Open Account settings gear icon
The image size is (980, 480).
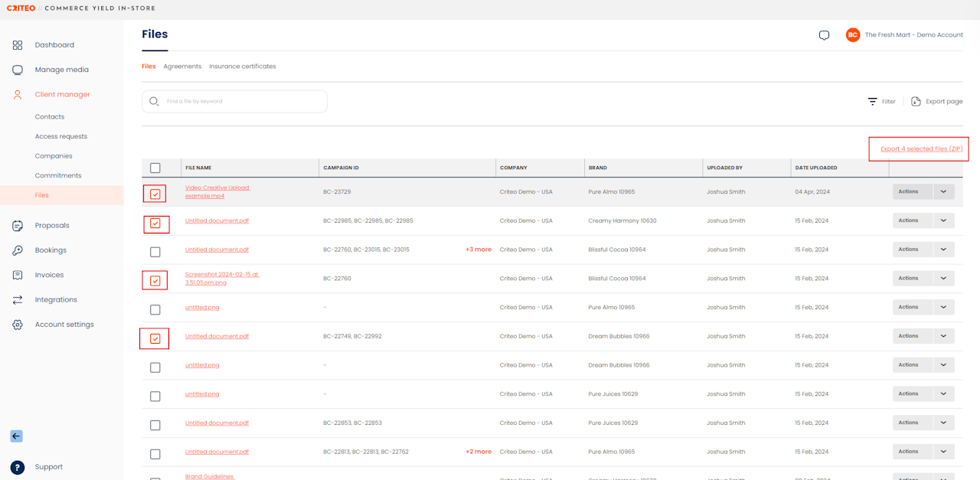coord(18,325)
